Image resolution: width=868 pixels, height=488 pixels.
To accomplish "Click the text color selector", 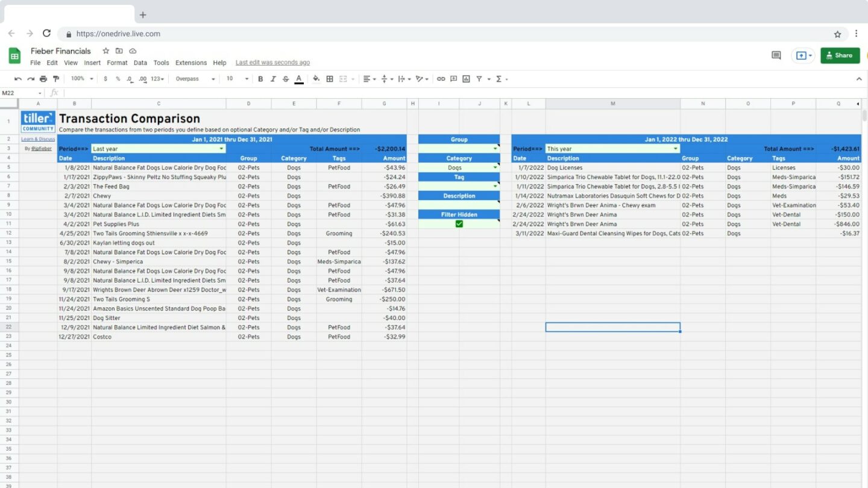I will 298,79.
